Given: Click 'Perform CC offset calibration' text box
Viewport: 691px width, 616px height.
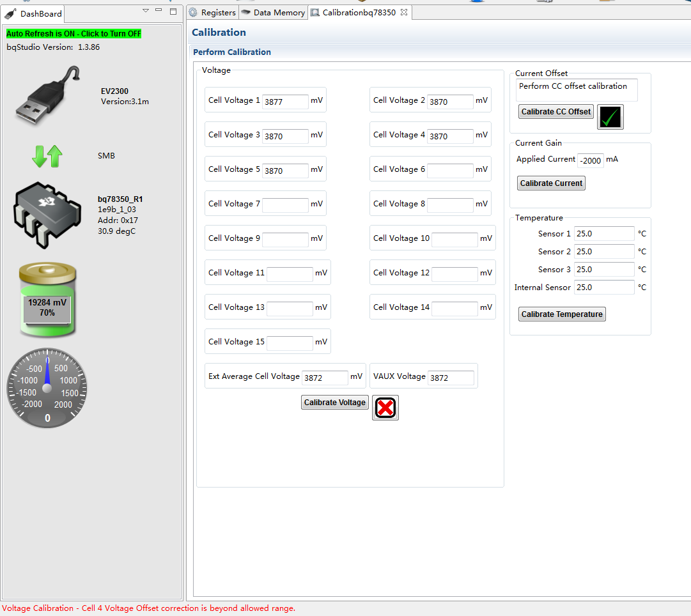Looking at the screenshot, I should (x=577, y=90).
